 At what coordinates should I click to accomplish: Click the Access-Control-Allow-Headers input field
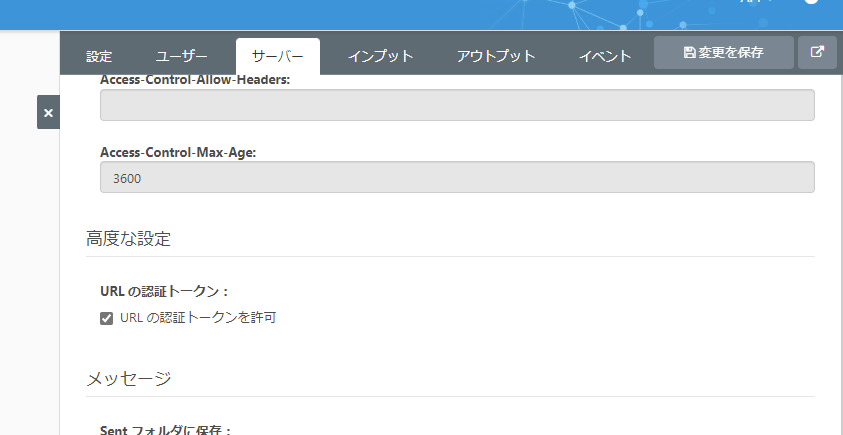click(457, 105)
